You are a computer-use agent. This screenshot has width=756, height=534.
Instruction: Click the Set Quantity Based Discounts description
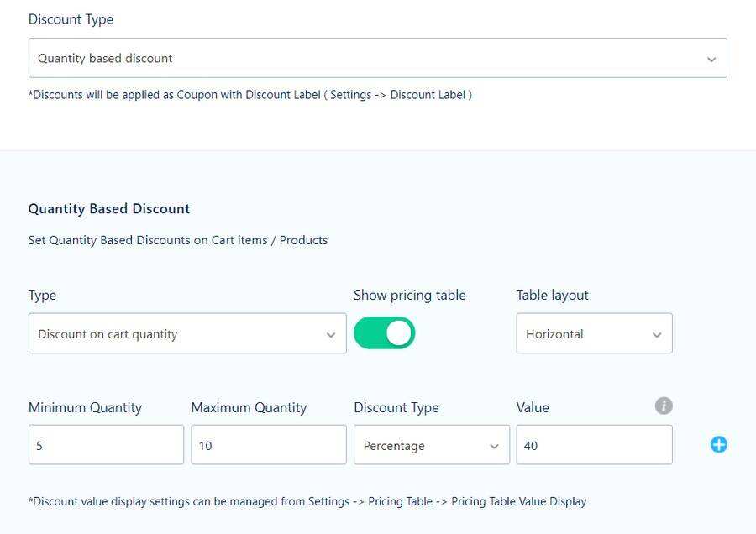pyautogui.click(x=178, y=240)
